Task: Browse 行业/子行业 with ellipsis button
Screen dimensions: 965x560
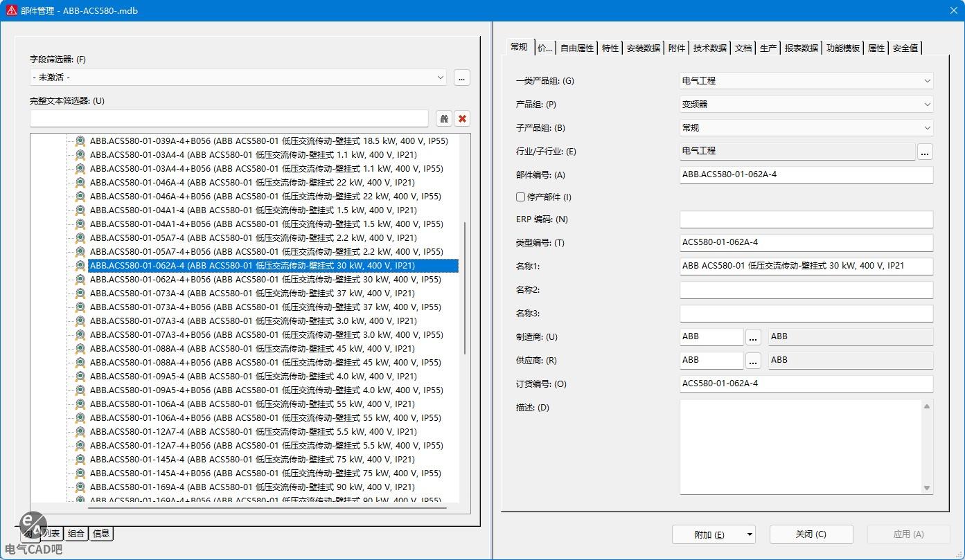Action: [925, 152]
